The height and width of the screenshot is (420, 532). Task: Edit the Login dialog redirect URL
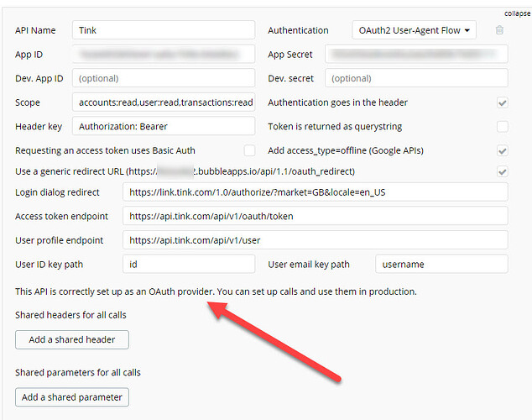point(316,192)
